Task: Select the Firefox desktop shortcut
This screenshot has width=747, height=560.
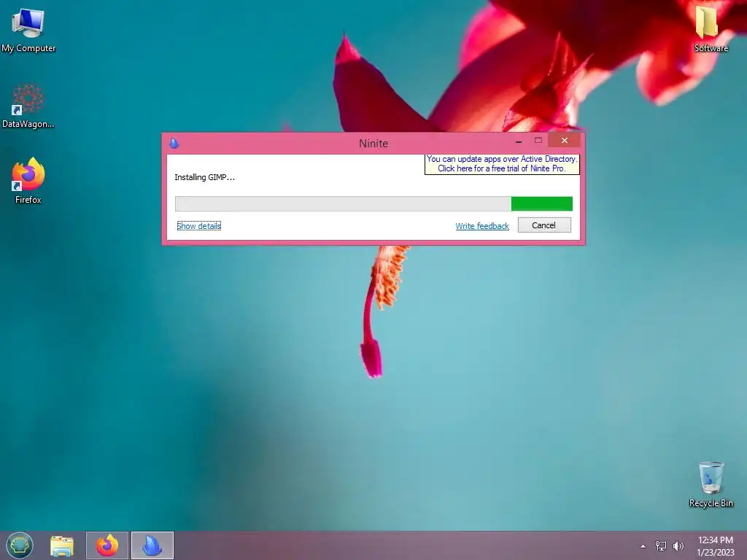Action: click(x=28, y=181)
